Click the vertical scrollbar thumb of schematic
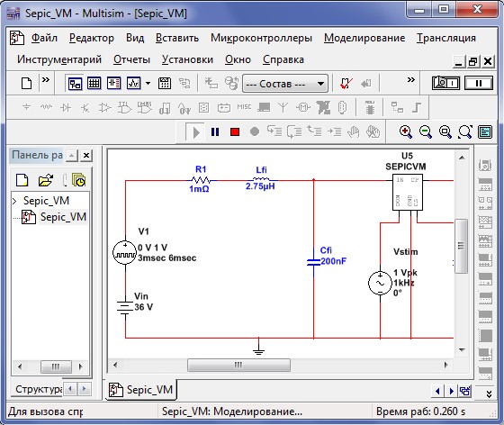Image resolution: width=504 pixels, height=425 pixels. 462,246
